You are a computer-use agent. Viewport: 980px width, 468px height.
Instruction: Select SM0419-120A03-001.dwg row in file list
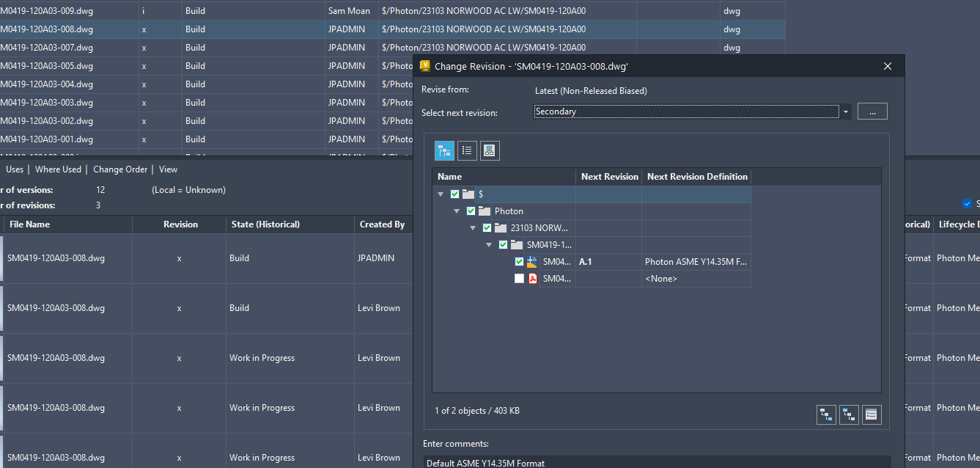tap(207, 139)
